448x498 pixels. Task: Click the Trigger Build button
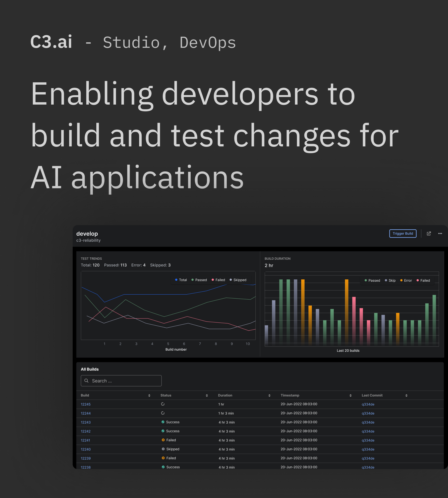point(403,234)
